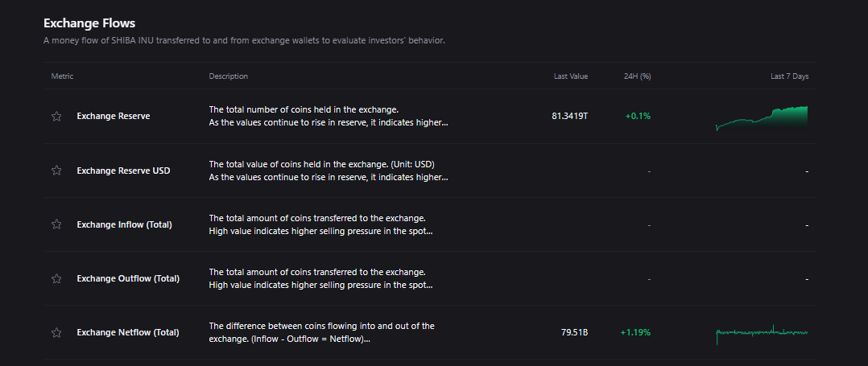Image resolution: width=868 pixels, height=366 pixels.
Task: Open Exchange Netflow (Total) metric
Action: point(128,332)
